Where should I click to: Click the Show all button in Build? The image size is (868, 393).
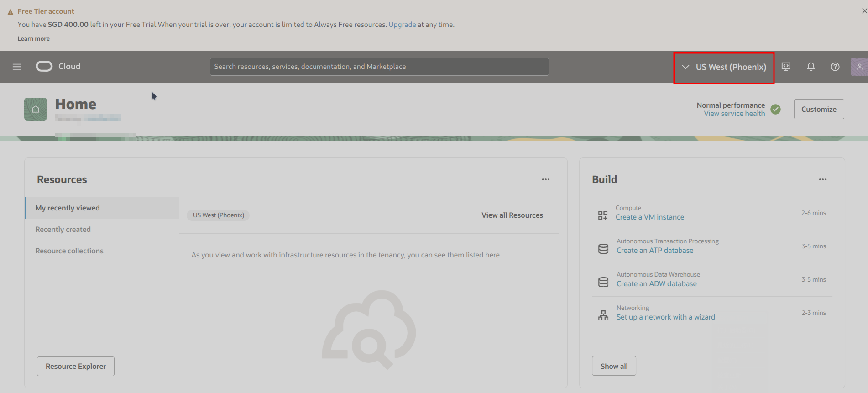coord(614,366)
